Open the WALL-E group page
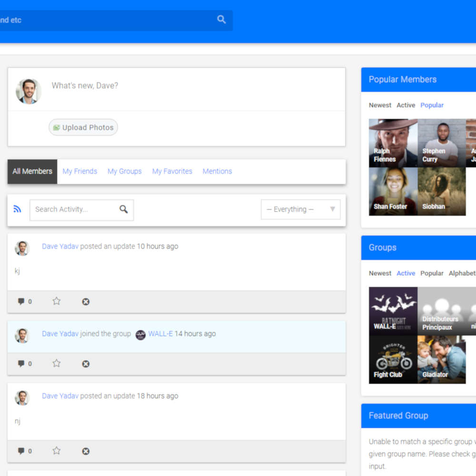 (x=161, y=334)
